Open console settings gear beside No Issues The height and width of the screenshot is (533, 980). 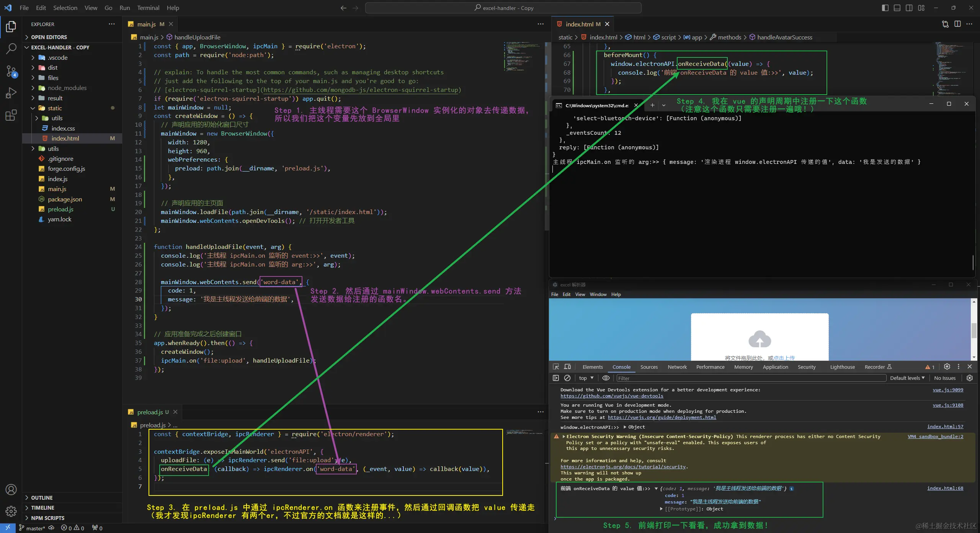pyautogui.click(x=970, y=378)
